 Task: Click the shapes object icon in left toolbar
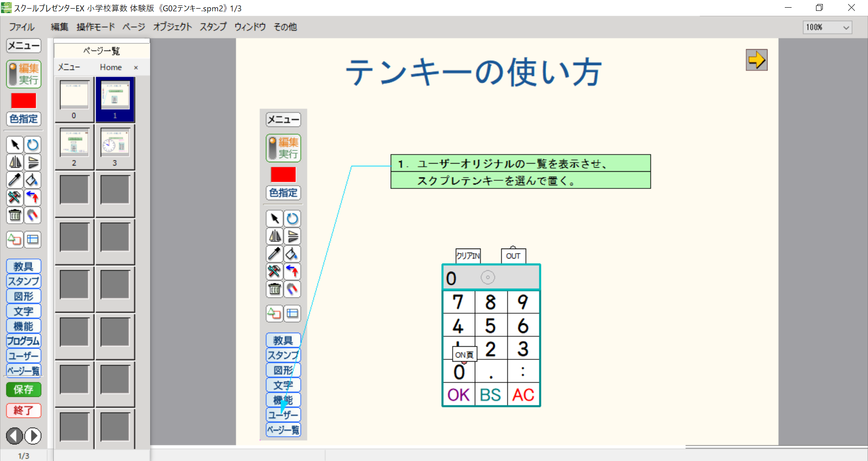pos(15,240)
